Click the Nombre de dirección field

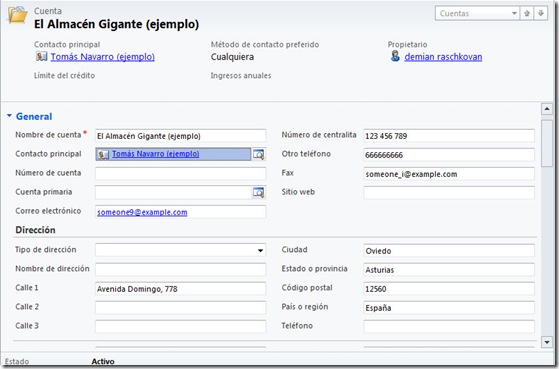tap(180, 269)
